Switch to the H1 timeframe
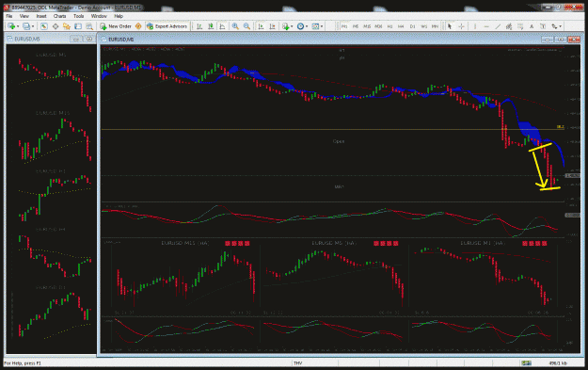588x370 pixels. click(x=389, y=26)
